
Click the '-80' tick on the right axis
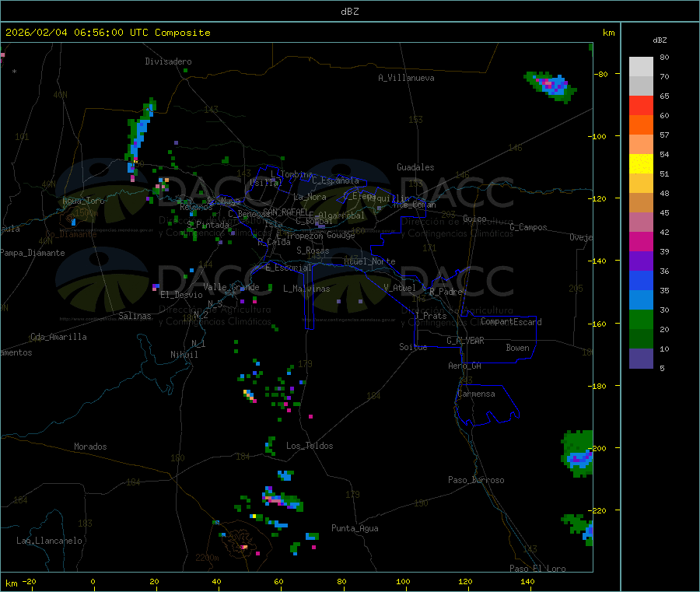pyautogui.click(x=601, y=74)
